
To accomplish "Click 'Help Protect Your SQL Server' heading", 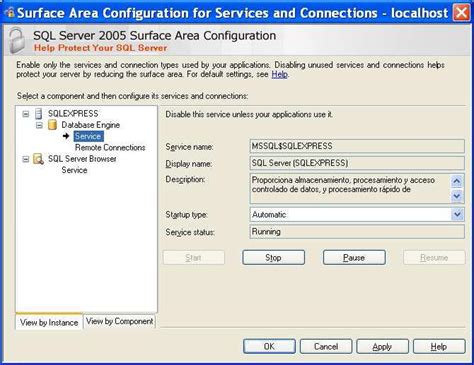I will [100, 48].
